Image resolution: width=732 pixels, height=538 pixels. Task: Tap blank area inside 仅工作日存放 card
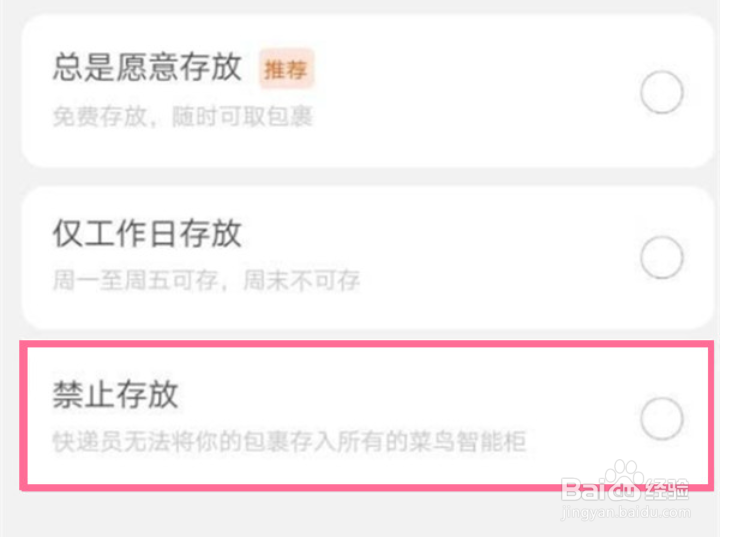coord(467,257)
